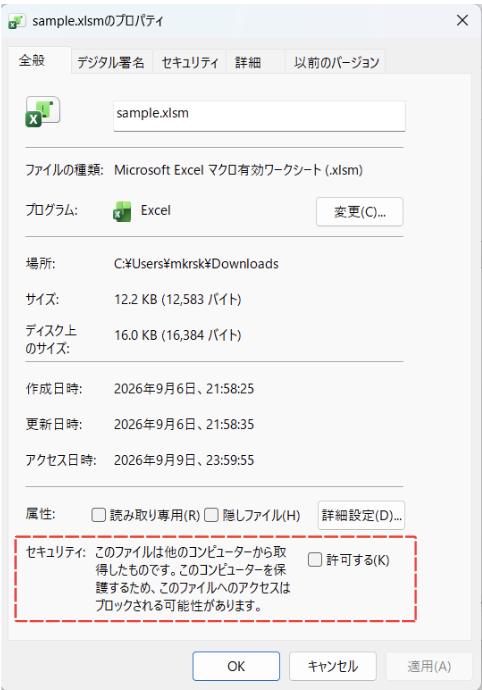Open the デジタル署名 tab

click(x=111, y=62)
